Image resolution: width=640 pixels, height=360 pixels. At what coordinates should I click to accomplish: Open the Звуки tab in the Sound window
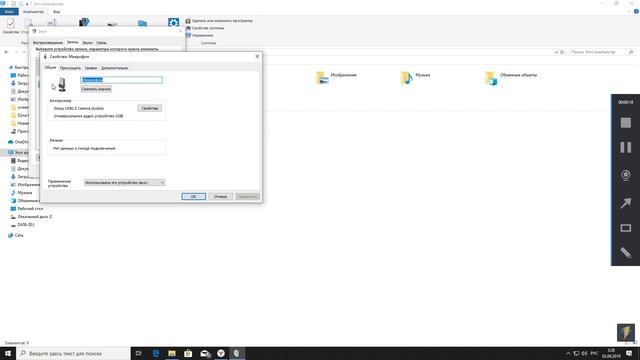(87, 42)
